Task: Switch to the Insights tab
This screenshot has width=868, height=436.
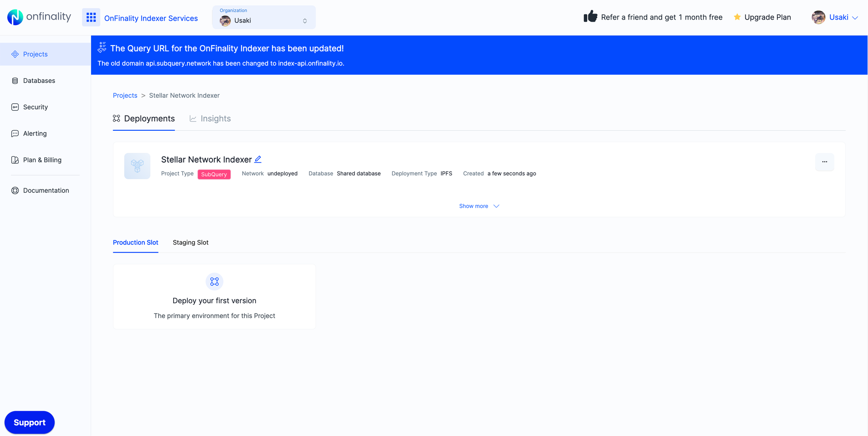Action: coord(215,118)
